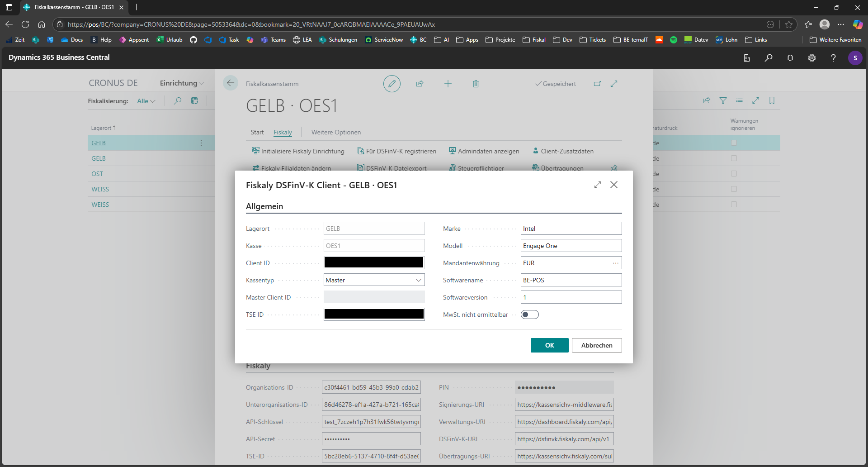Open the notifications bell icon
The image size is (868, 467).
click(x=790, y=58)
